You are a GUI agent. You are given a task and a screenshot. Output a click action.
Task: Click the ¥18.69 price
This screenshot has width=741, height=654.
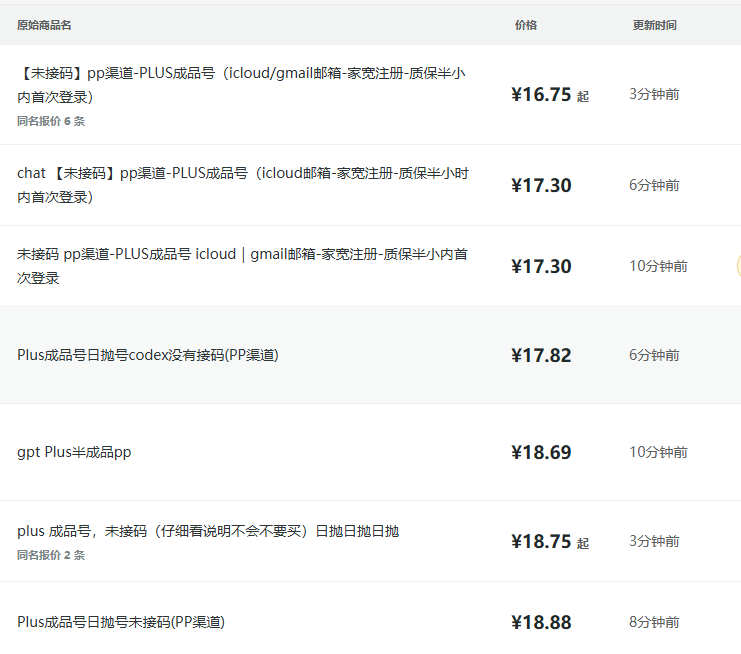click(x=541, y=453)
